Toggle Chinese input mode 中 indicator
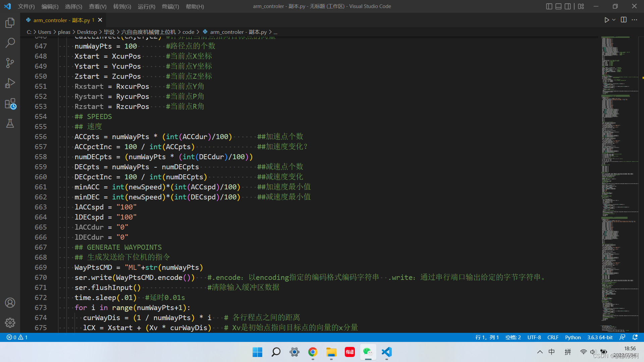Screen dimensions: 644x362 551,352
